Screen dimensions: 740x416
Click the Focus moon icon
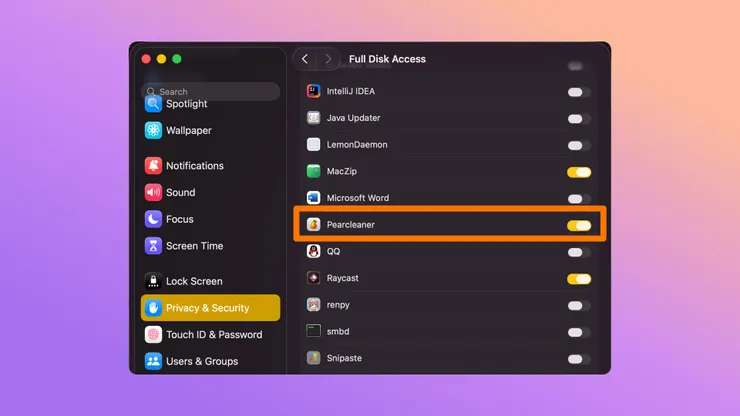[153, 219]
